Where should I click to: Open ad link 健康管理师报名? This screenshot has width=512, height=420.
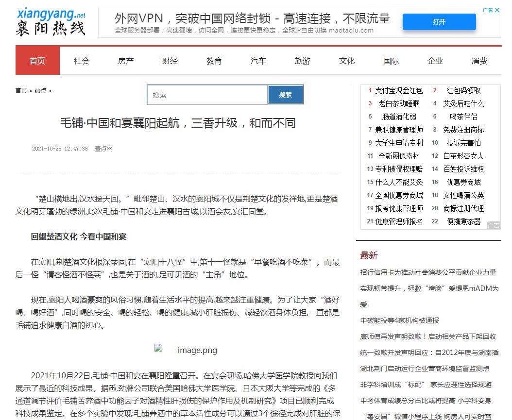pos(399,221)
